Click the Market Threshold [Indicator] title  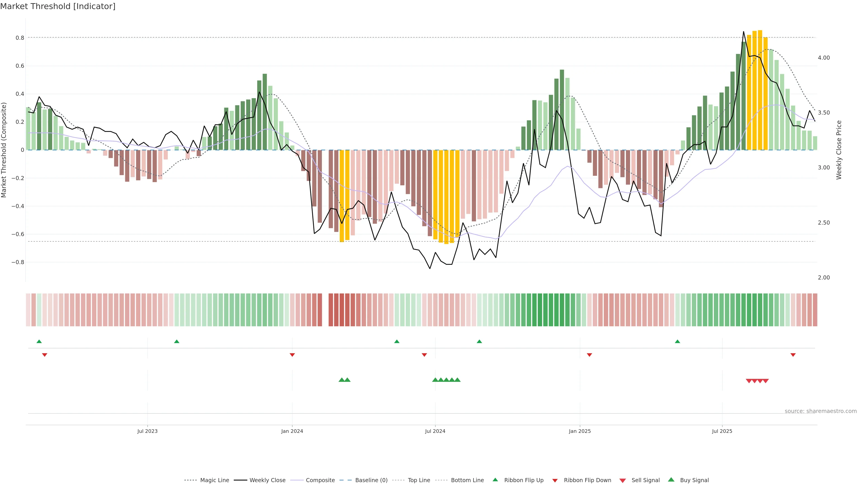click(58, 6)
